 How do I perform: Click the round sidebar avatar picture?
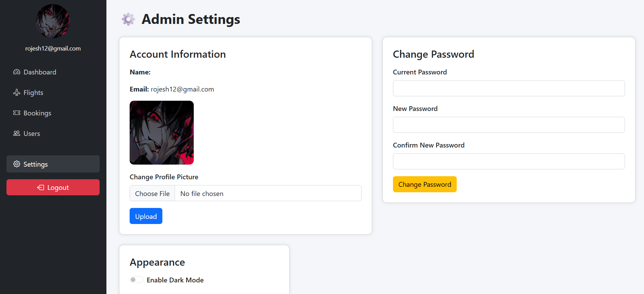53,21
